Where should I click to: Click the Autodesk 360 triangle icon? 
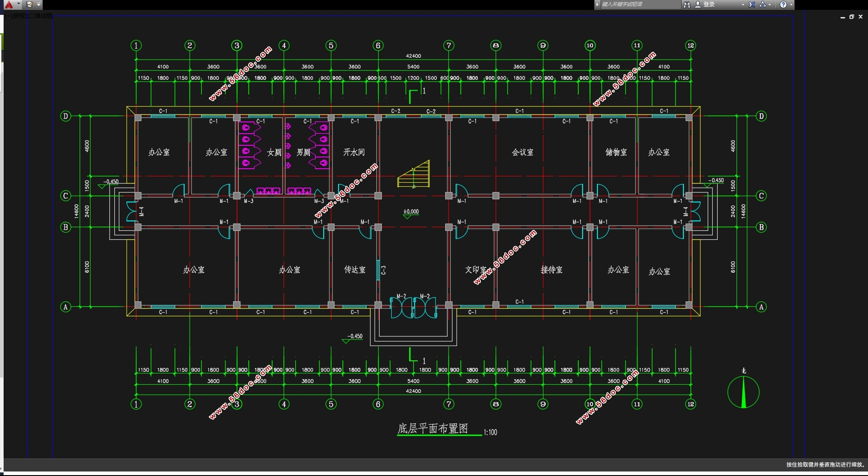coord(763,4)
